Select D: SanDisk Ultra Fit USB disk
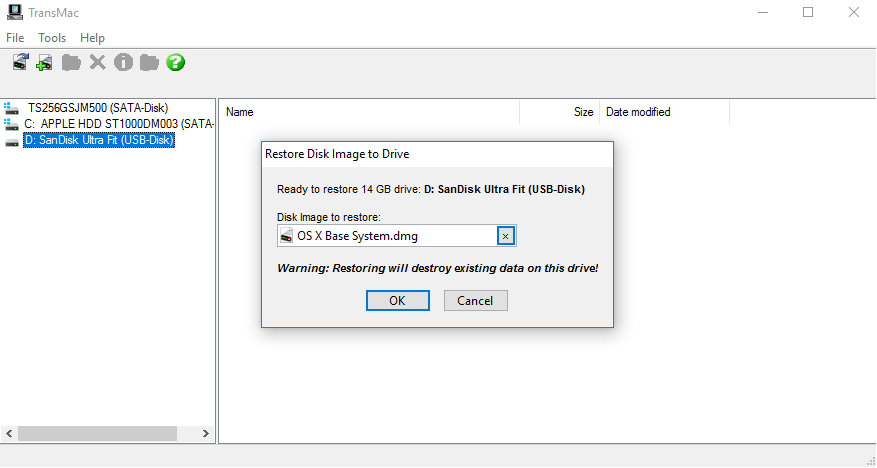 [x=98, y=140]
